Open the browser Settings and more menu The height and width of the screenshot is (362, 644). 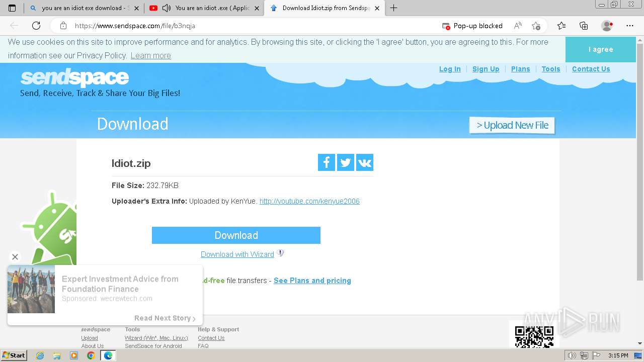coord(630,26)
